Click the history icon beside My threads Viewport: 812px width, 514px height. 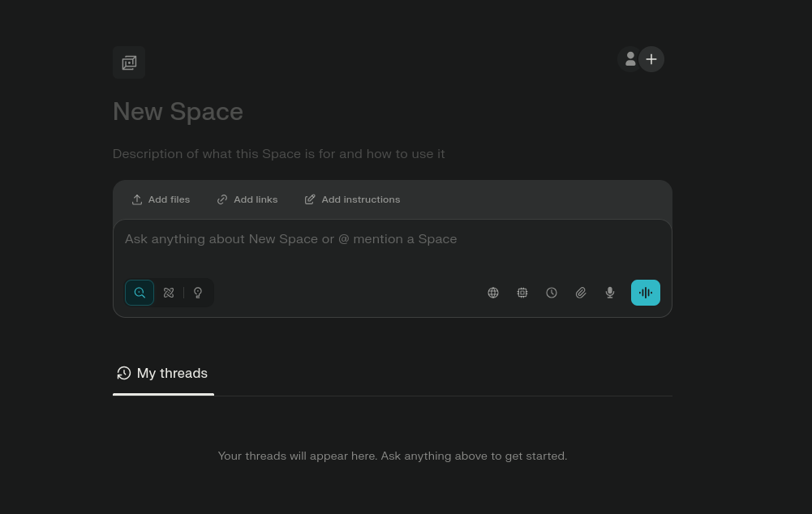pos(123,373)
